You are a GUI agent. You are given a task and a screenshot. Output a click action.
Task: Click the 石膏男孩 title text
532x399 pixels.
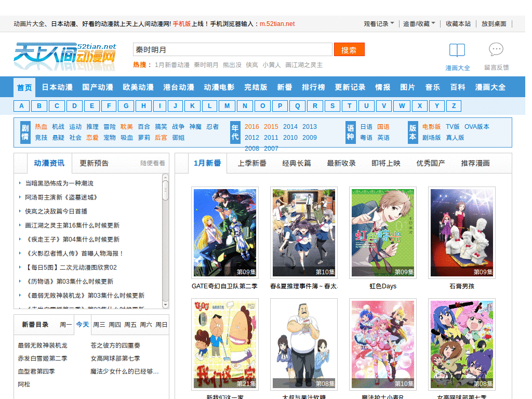pyautogui.click(x=462, y=286)
